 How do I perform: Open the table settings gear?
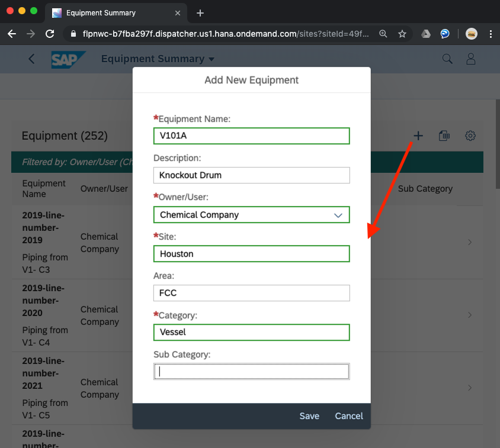(470, 136)
